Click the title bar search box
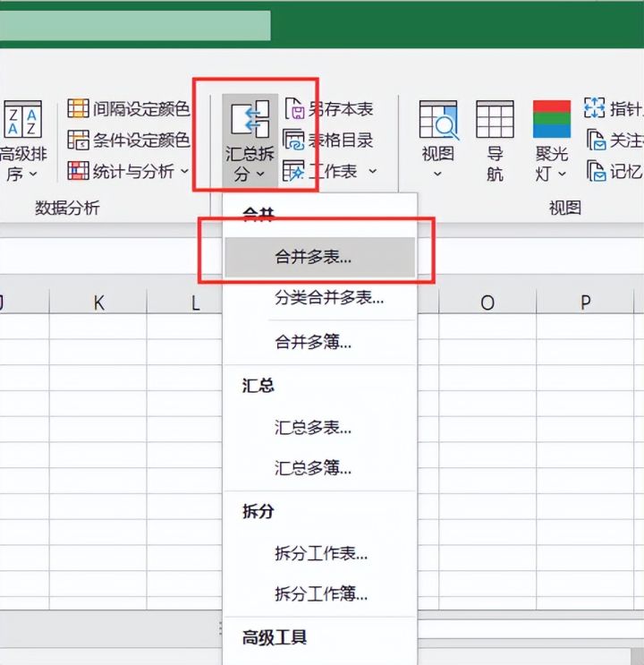The width and height of the screenshot is (644, 665). click(135, 25)
